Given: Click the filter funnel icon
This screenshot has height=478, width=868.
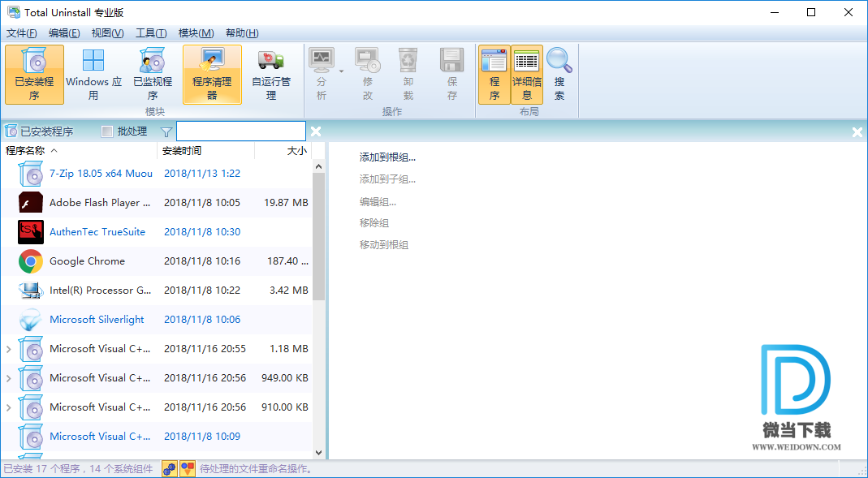Looking at the screenshot, I should [166, 131].
